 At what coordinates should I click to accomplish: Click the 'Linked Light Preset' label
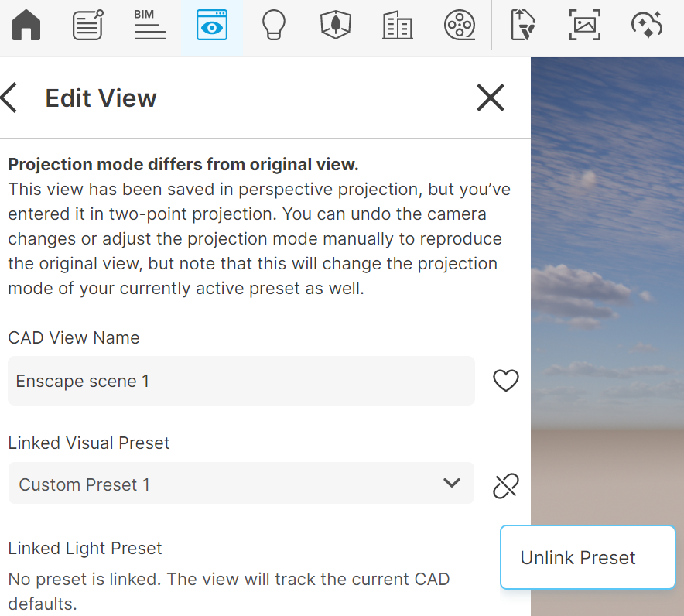[85, 549]
